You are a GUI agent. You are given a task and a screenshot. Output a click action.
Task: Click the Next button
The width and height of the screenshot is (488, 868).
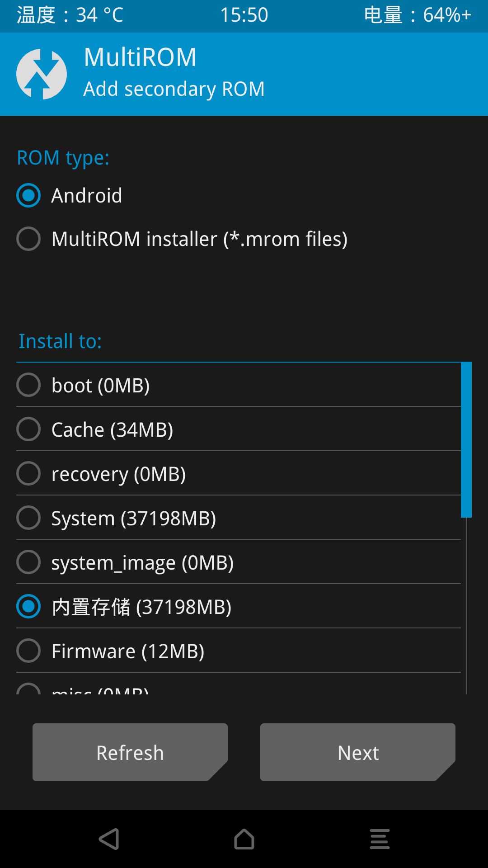pyautogui.click(x=358, y=752)
